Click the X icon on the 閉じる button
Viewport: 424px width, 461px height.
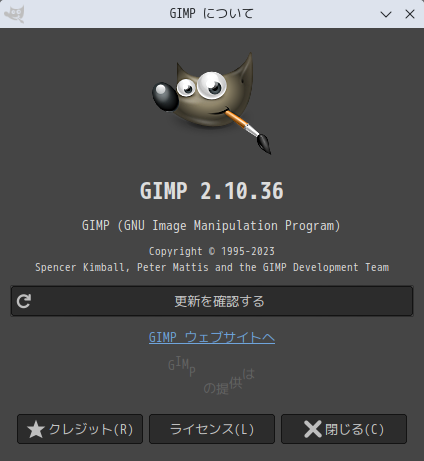click(x=313, y=429)
